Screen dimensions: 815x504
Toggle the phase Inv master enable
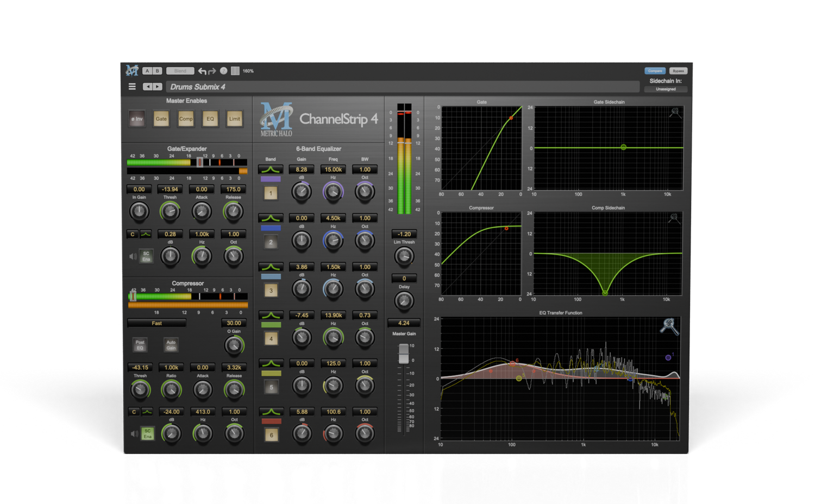coord(137,119)
